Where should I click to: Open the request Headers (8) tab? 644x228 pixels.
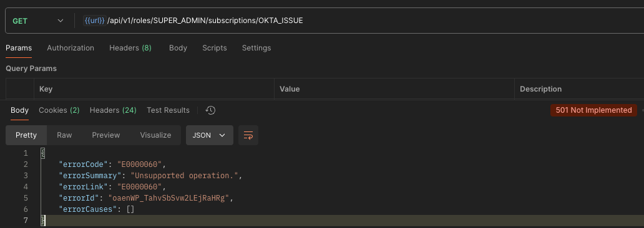130,48
